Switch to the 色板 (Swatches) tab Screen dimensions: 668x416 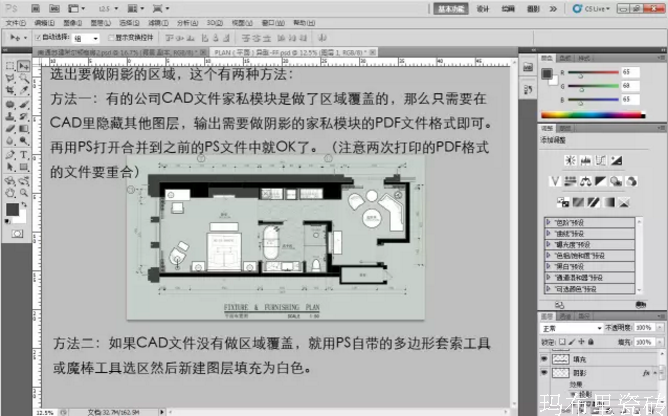click(x=565, y=58)
